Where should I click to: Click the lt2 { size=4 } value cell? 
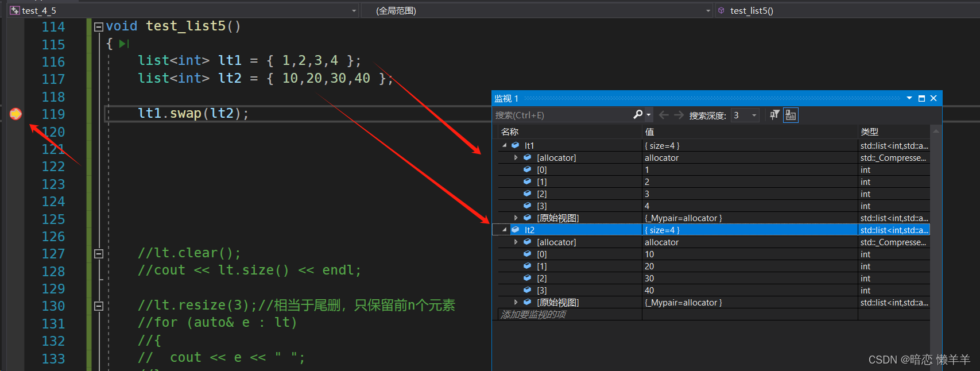click(750, 230)
